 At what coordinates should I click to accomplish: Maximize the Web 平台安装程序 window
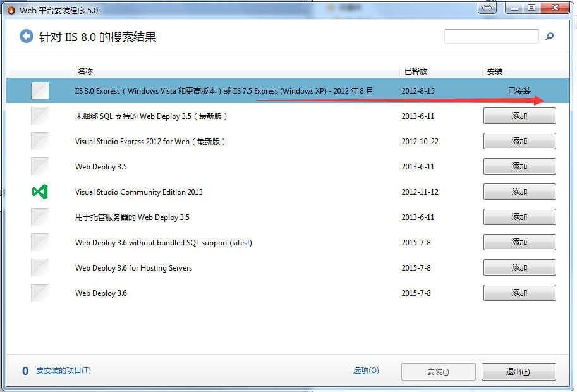coord(531,8)
